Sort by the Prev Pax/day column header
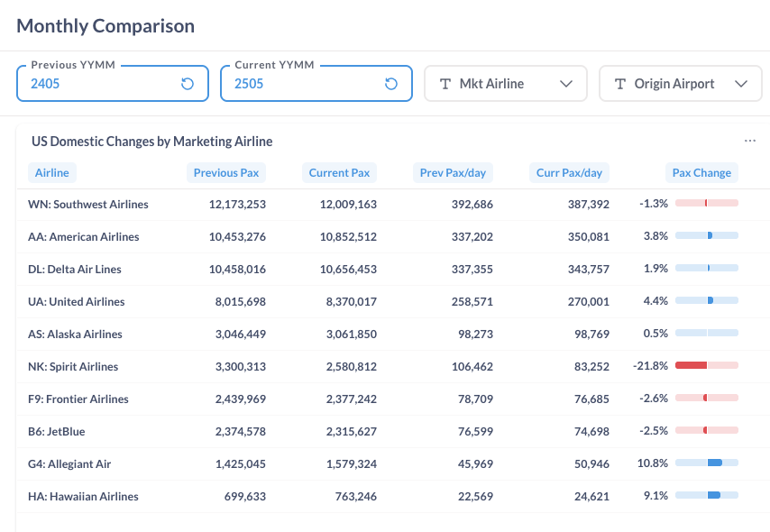 tap(453, 173)
